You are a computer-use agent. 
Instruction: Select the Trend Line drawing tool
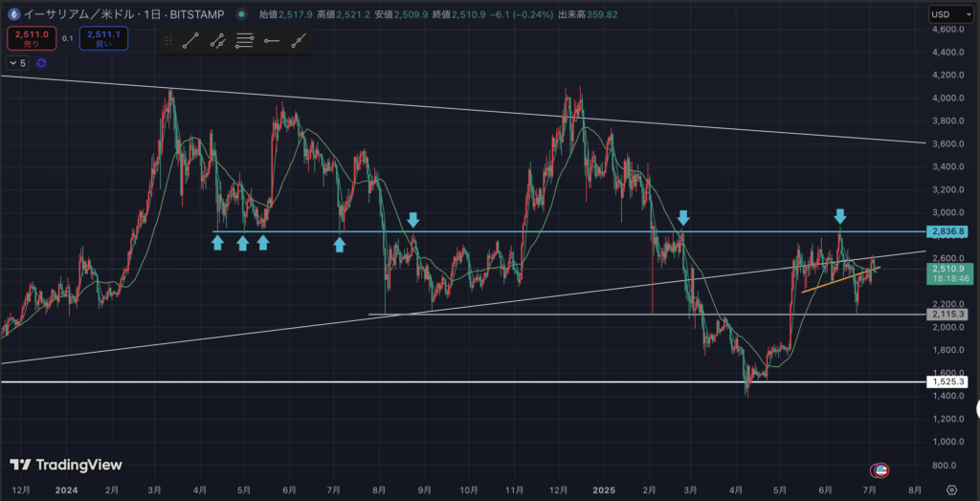[190, 41]
